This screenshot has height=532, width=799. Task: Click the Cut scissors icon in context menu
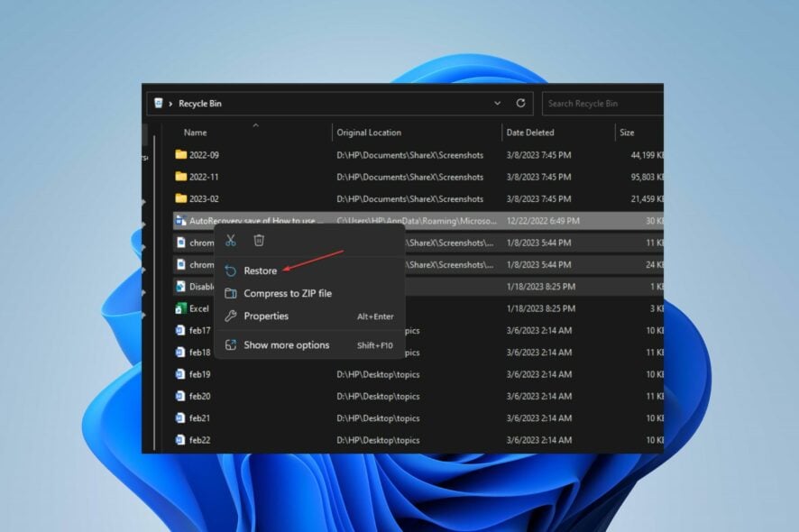pyautogui.click(x=231, y=240)
